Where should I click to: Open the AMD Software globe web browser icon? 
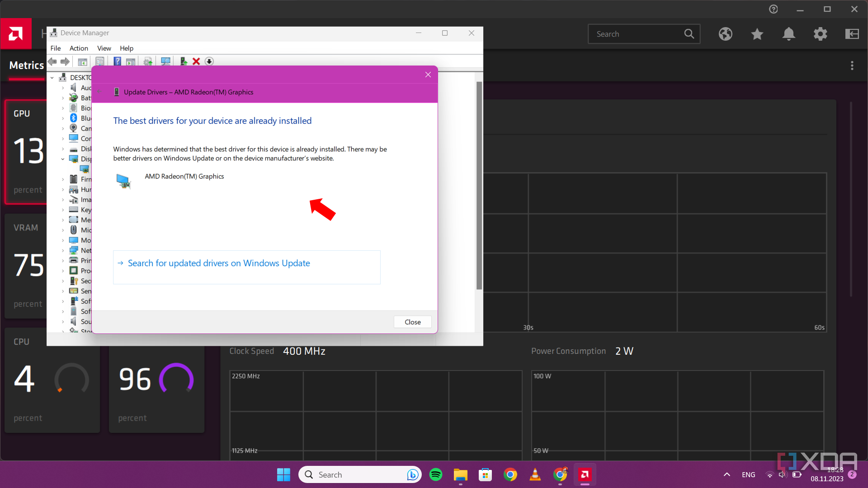726,34
